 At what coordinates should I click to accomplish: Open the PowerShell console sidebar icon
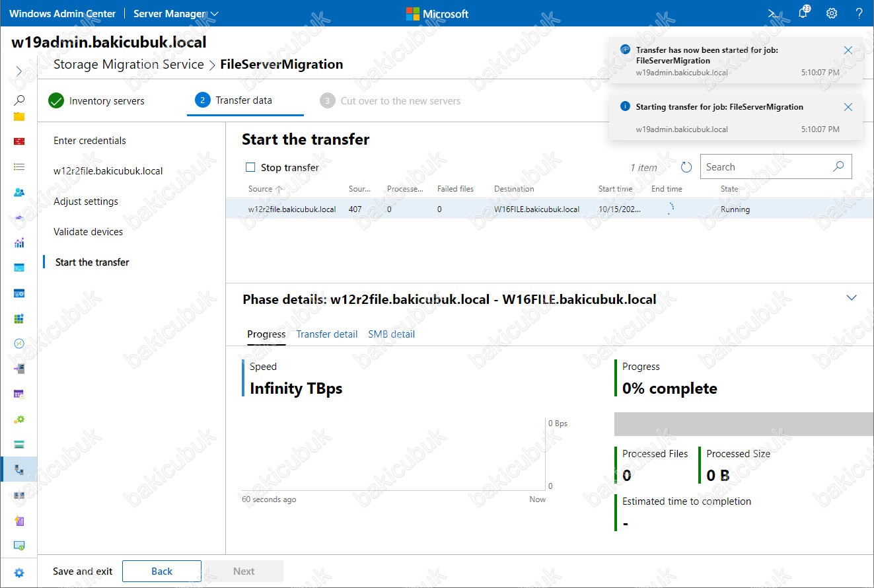19,268
